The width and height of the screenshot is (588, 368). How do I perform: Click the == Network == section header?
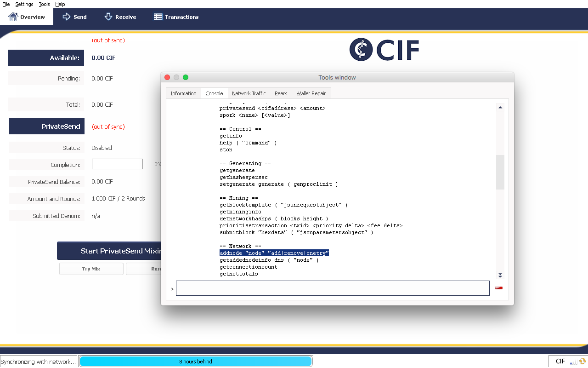point(240,246)
